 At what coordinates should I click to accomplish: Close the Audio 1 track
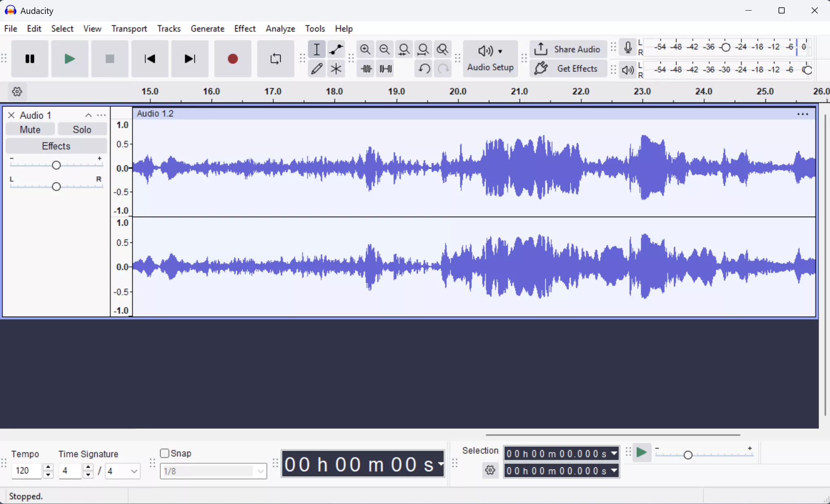[x=11, y=115]
